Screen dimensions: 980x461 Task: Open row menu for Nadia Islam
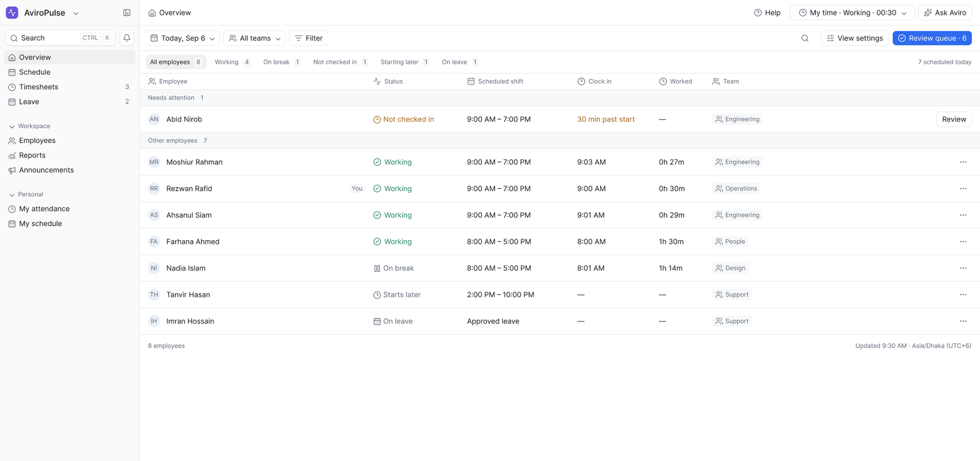[963, 268]
